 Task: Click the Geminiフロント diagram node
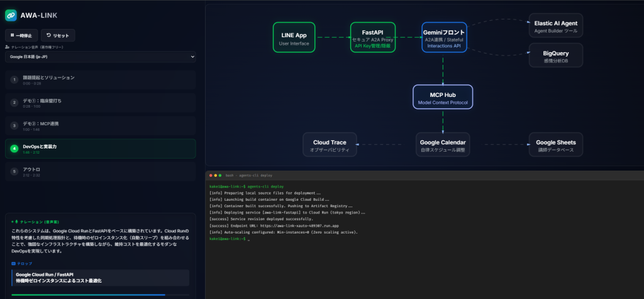(444, 37)
